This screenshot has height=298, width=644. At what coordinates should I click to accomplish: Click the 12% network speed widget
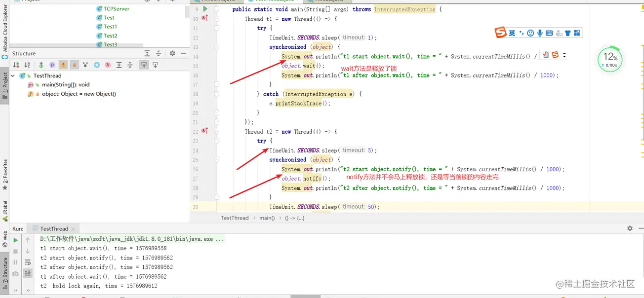coord(610,60)
